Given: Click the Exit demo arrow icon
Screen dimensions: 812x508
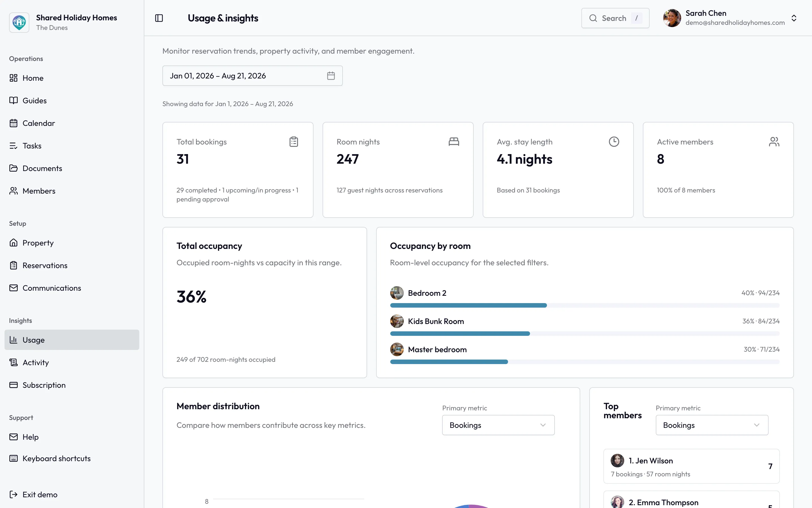Looking at the screenshot, I should [14, 494].
